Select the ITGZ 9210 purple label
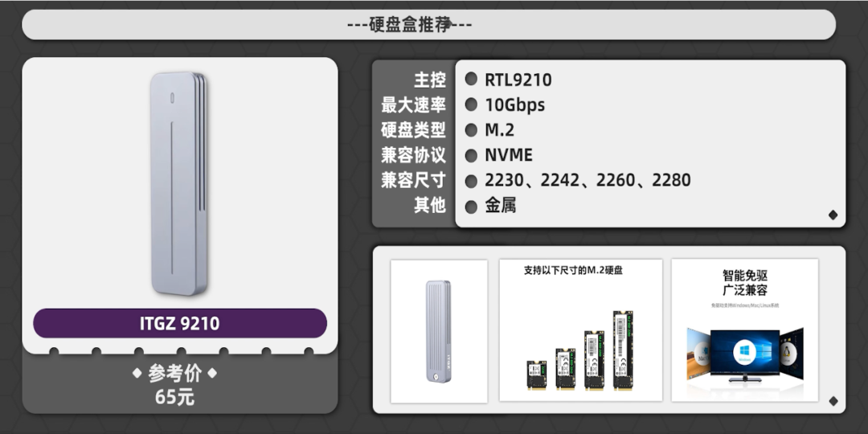Screen dimensions: 868x434 pyautogui.click(x=180, y=323)
